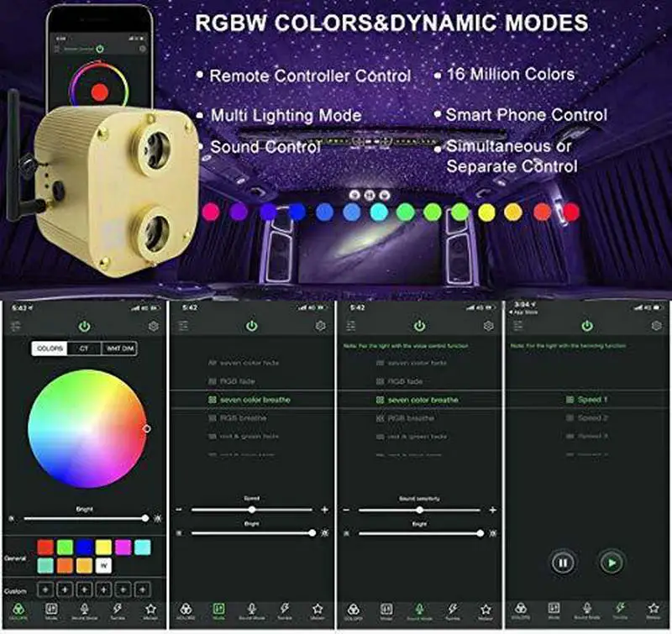Select 'RGB breathe' on the Speed slider screen

click(x=238, y=418)
